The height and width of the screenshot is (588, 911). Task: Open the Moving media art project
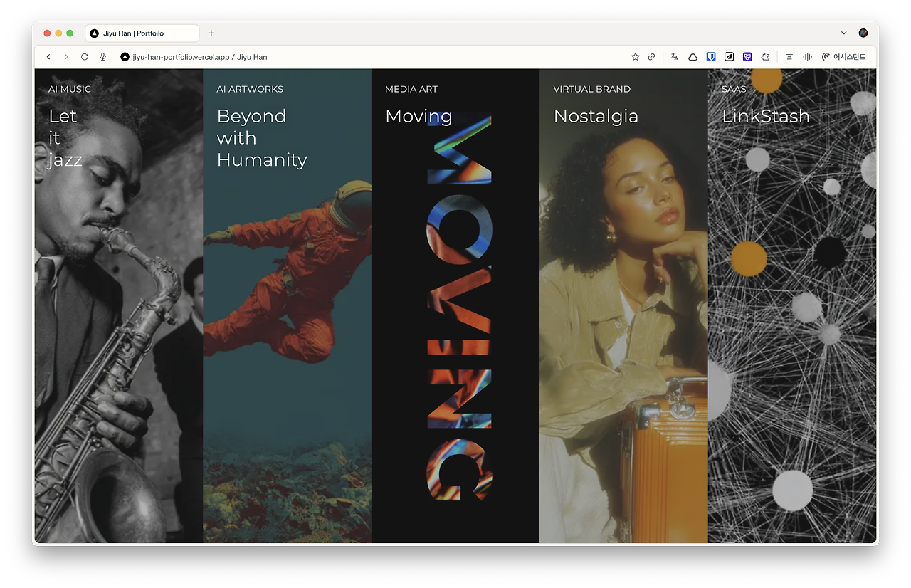418,116
